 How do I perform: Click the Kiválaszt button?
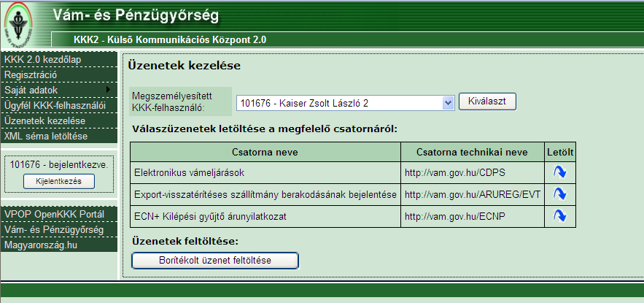tap(487, 101)
